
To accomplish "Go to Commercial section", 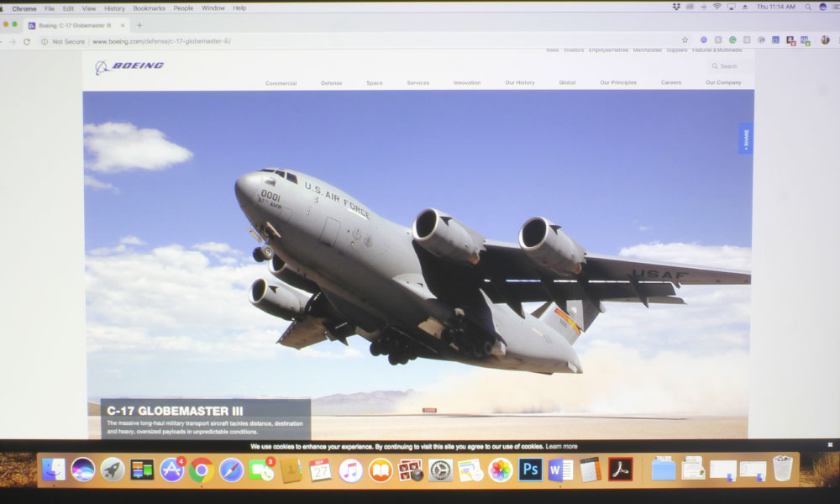I will pyautogui.click(x=281, y=83).
